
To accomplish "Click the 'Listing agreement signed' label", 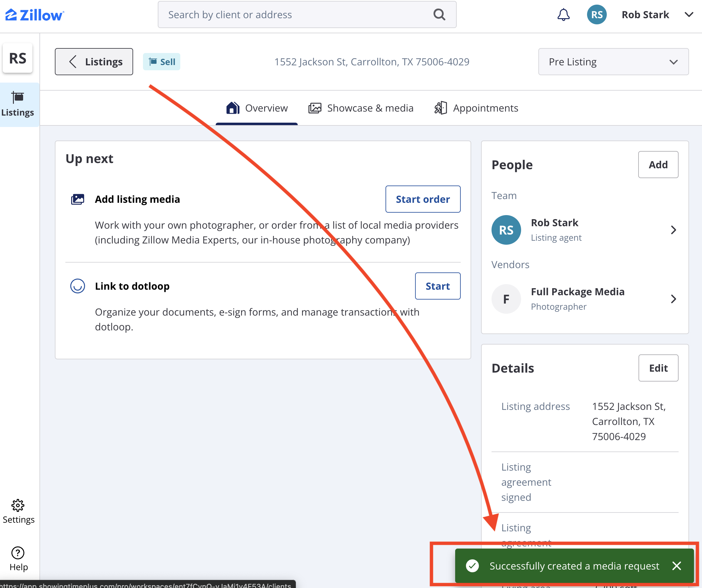I will click(526, 482).
